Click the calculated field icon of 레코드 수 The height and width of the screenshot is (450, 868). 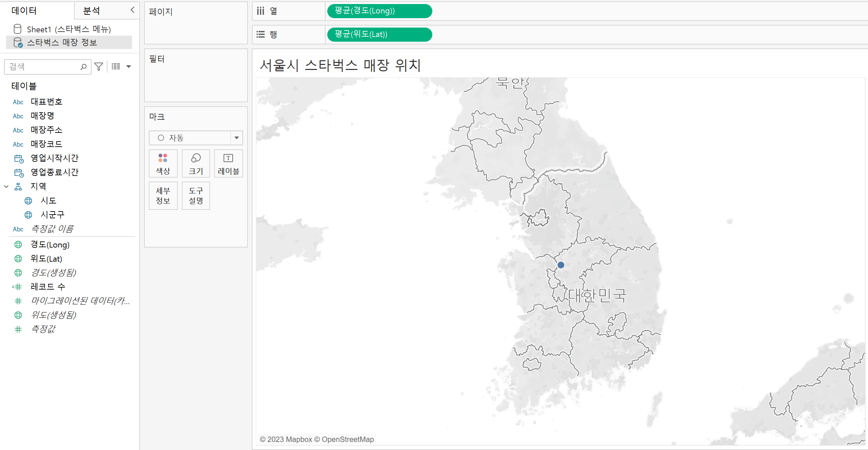17,287
